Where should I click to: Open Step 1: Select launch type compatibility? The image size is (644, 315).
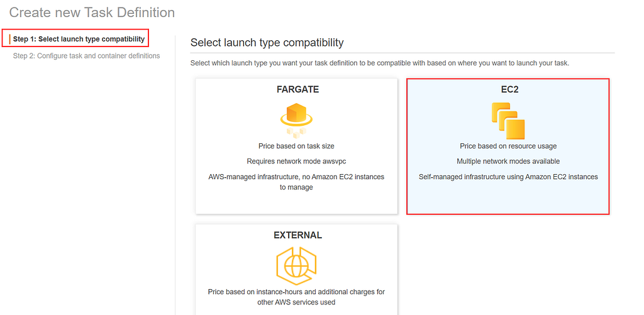tap(79, 39)
